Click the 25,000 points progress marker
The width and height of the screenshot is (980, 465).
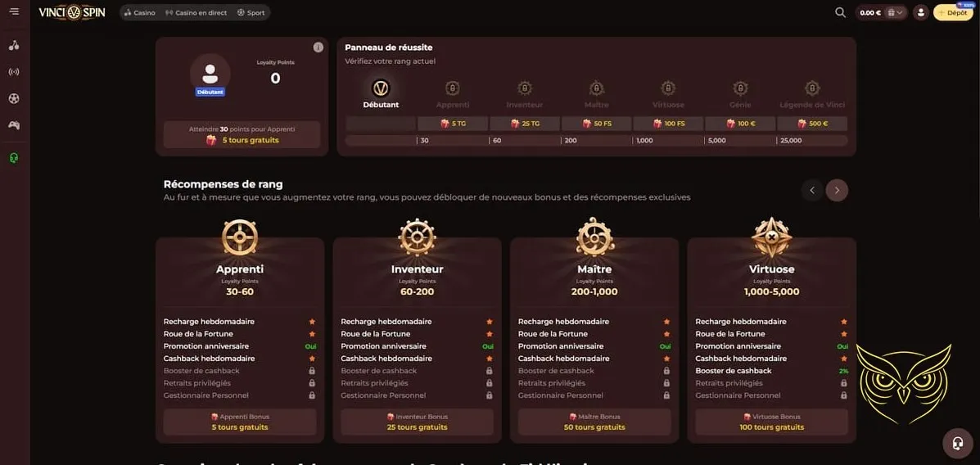(x=791, y=141)
